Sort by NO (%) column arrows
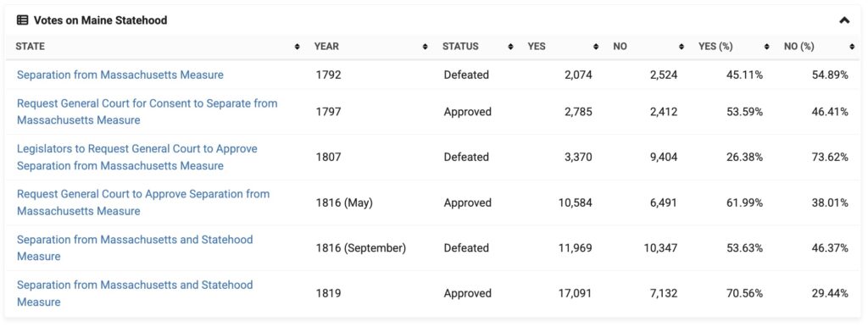Screen dimensions: 868x327 (x=852, y=47)
